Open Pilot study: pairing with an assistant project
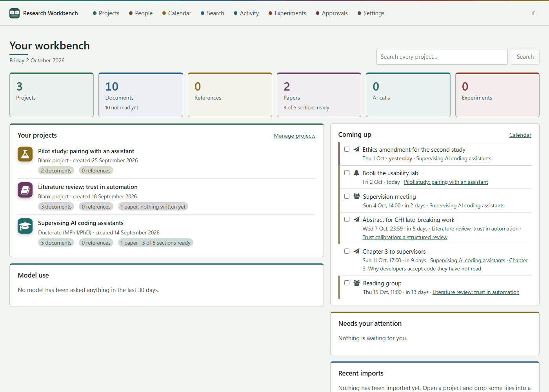This screenshot has height=392, width=549. coord(86,151)
